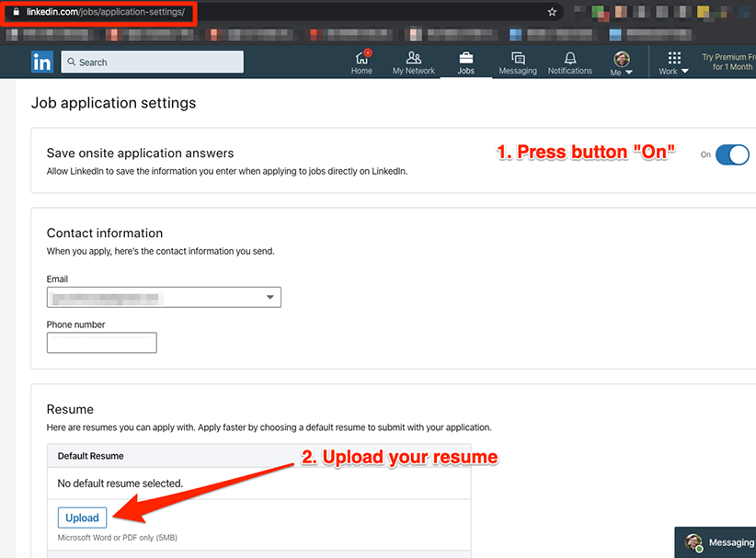Select "Microsoft Word or PDF only (5MB)" note
The height and width of the screenshot is (558, 756).
click(x=117, y=537)
